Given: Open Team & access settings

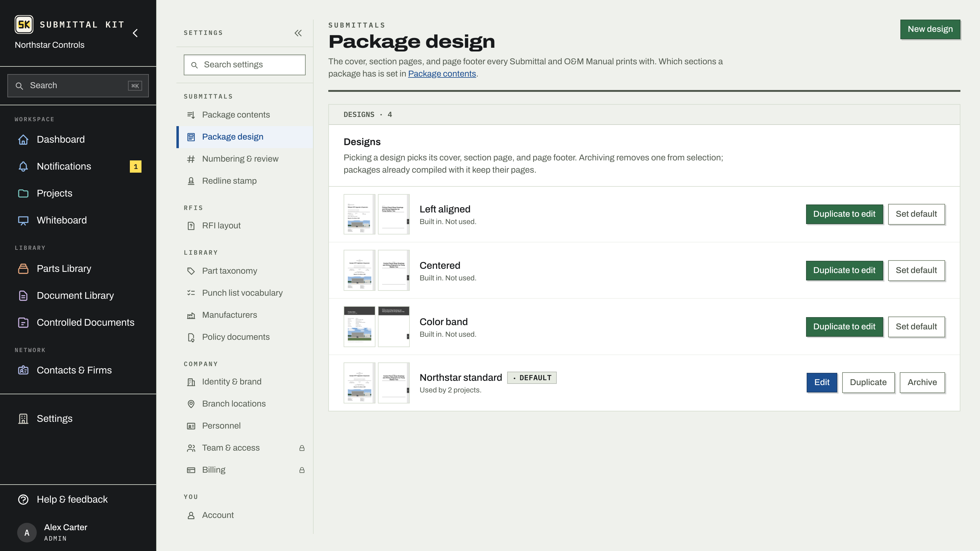Looking at the screenshot, I should tap(245, 448).
